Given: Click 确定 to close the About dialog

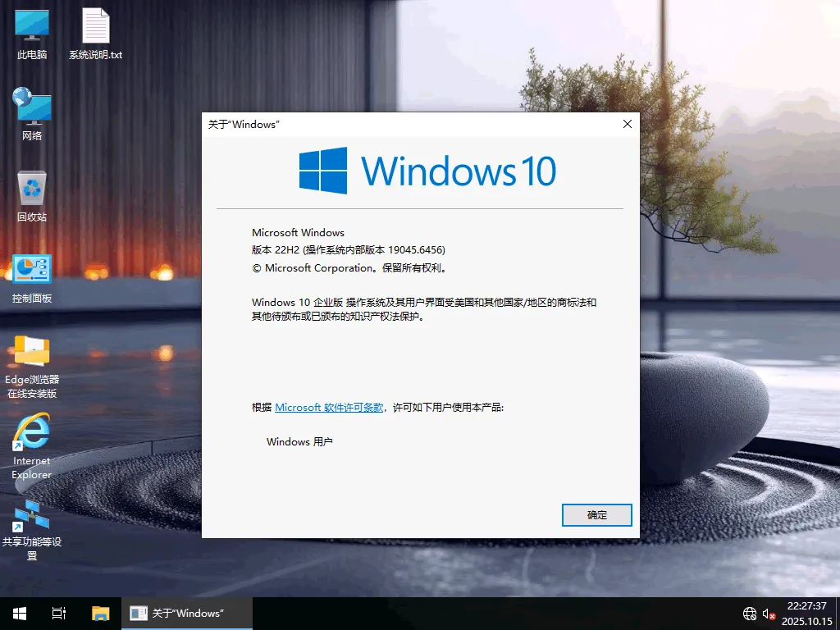Looking at the screenshot, I should click(596, 514).
